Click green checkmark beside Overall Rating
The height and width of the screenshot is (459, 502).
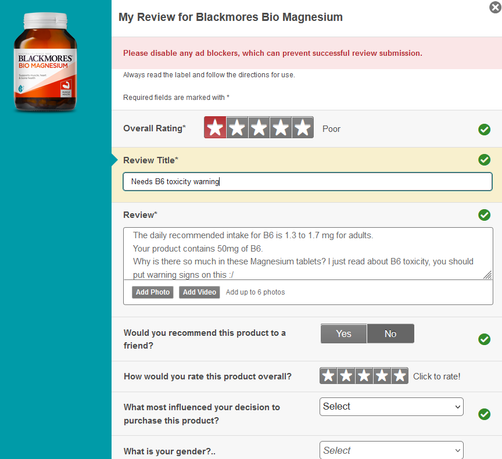pyautogui.click(x=484, y=129)
